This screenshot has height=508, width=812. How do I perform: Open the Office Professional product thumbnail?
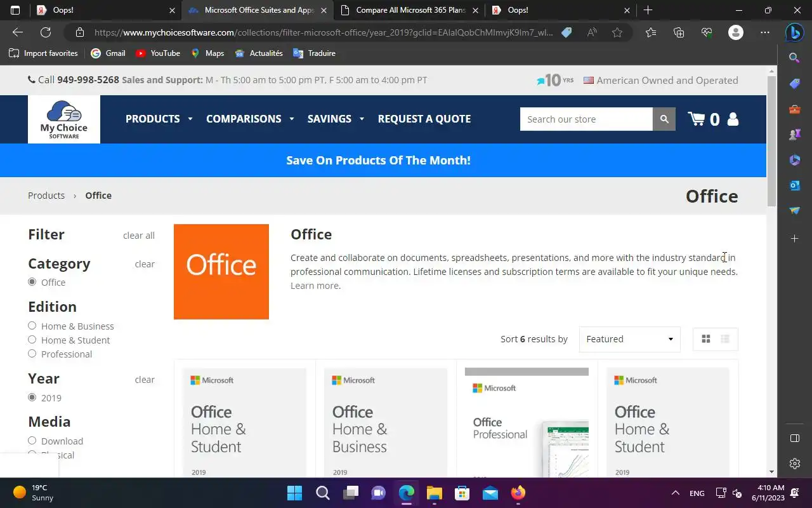click(x=527, y=422)
